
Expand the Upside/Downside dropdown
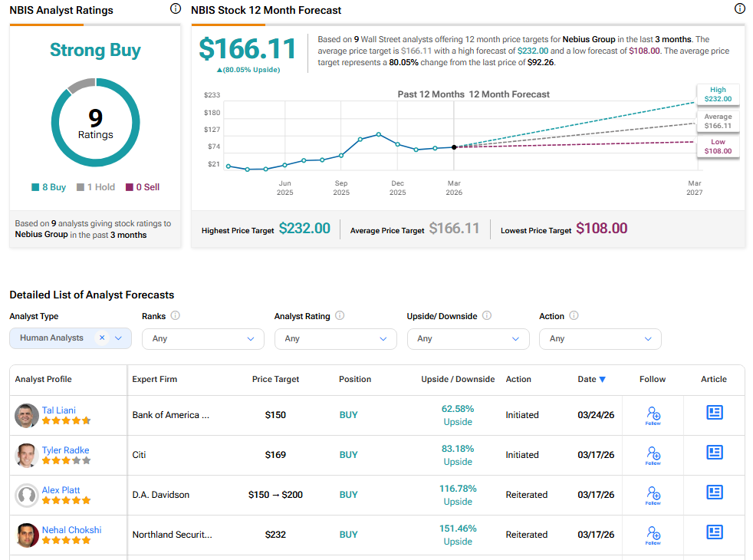point(468,339)
